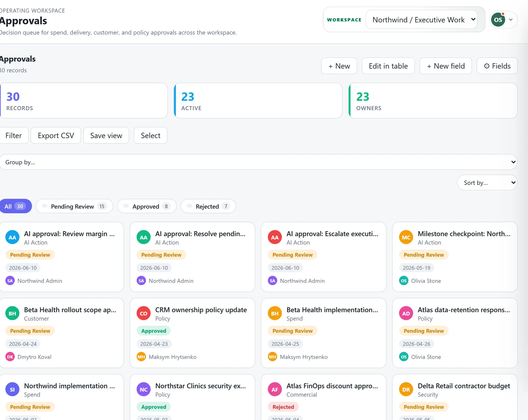Switch to the Pending Review tab
This screenshot has width=528, height=420.
click(75, 206)
